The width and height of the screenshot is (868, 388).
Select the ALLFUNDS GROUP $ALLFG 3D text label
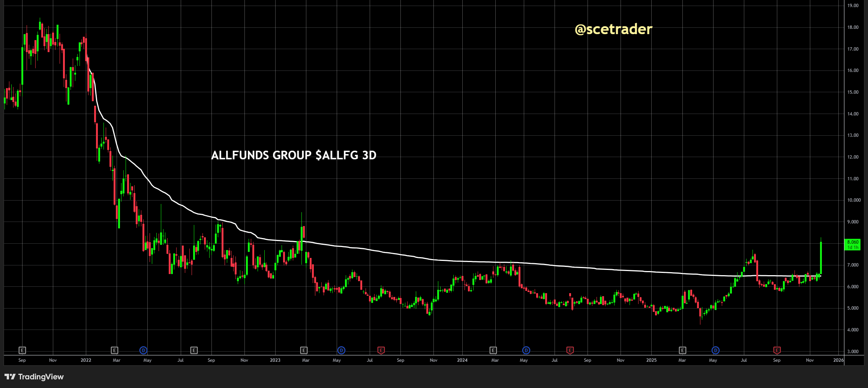tap(294, 155)
